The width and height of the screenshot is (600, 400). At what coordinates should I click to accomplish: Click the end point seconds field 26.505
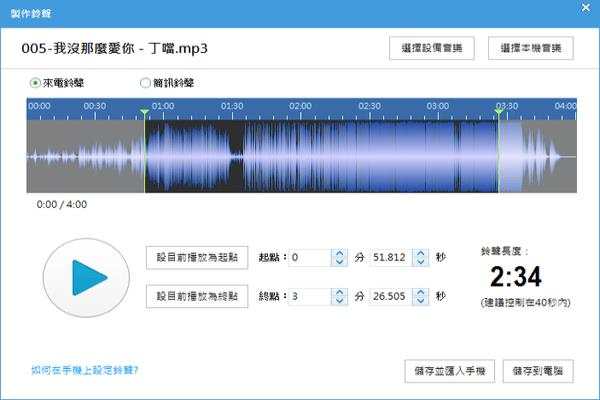tap(390, 296)
